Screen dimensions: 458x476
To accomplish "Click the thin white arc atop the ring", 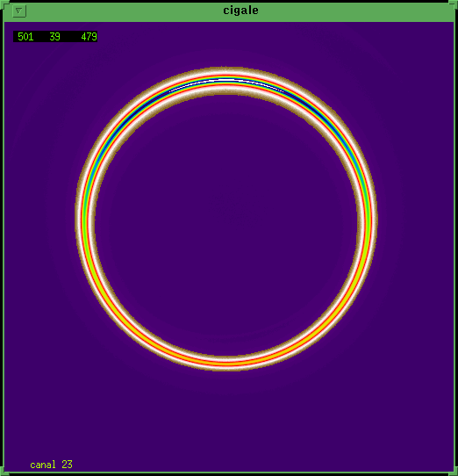I will [x=226, y=82].
